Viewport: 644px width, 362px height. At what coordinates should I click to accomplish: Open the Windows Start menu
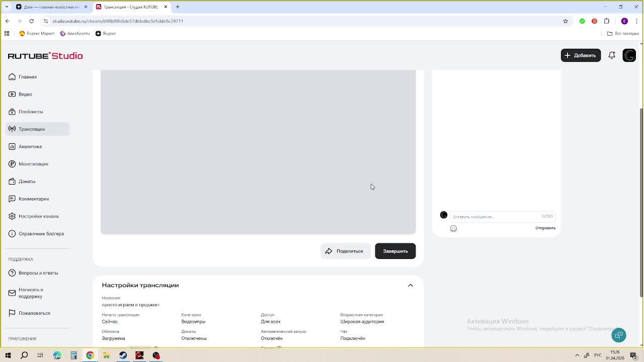[x=8, y=355]
